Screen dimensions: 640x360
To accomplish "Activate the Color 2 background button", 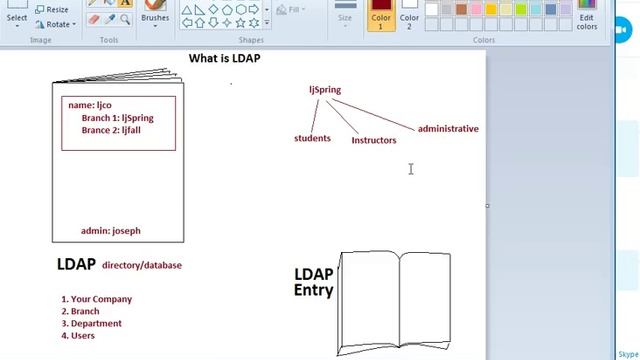I will (409, 15).
